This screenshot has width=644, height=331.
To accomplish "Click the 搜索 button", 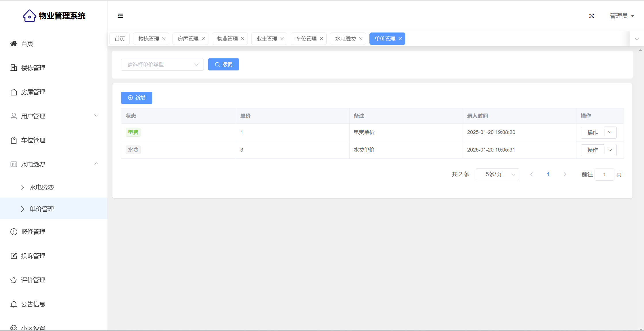I will coord(223,65).
